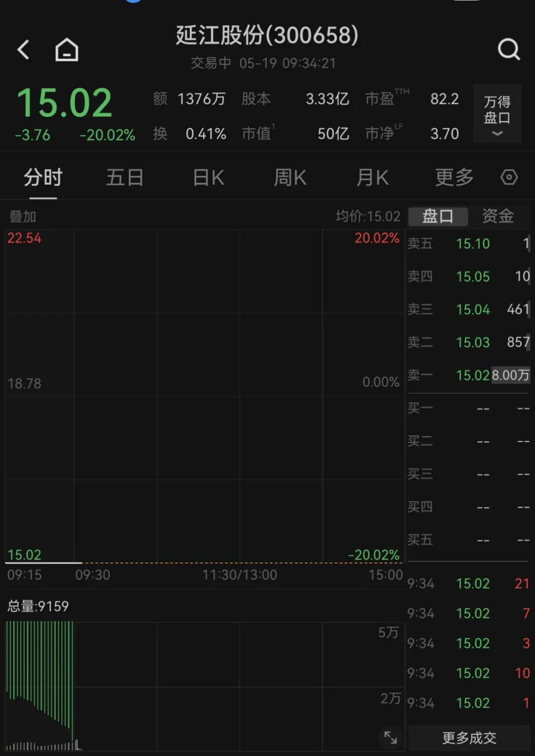Tap the 买二 bid row

(469, 441)
